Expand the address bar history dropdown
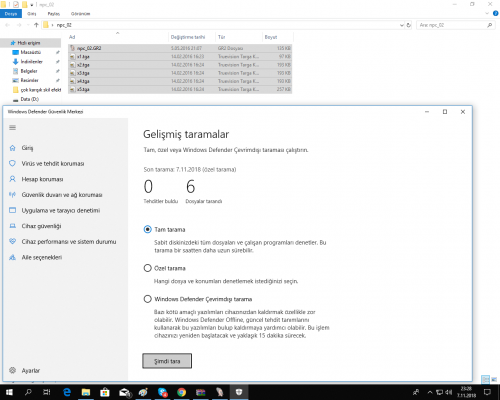500x400 pixels. click(x=402, y=25)
